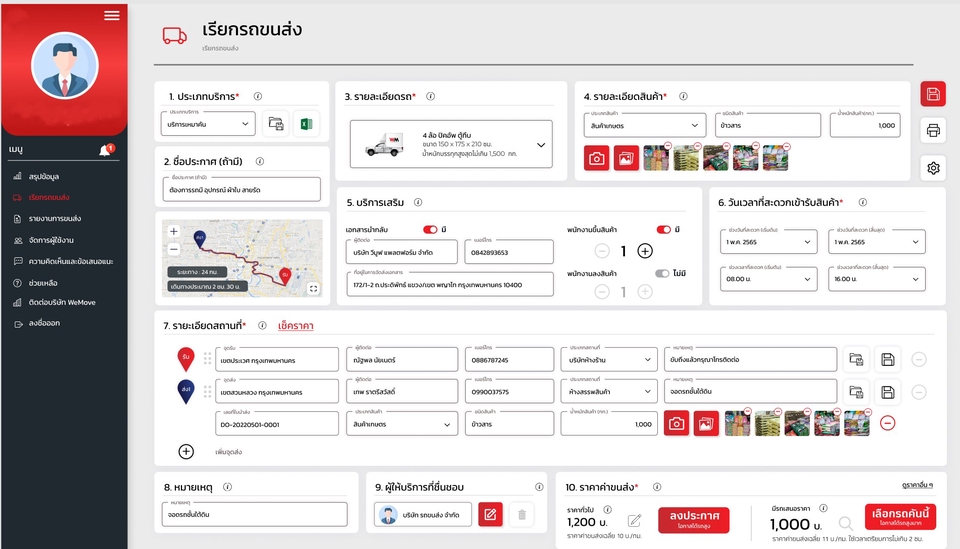Click the ลงประกาศ button
960x549 pixels.
[x=694, y=520]
